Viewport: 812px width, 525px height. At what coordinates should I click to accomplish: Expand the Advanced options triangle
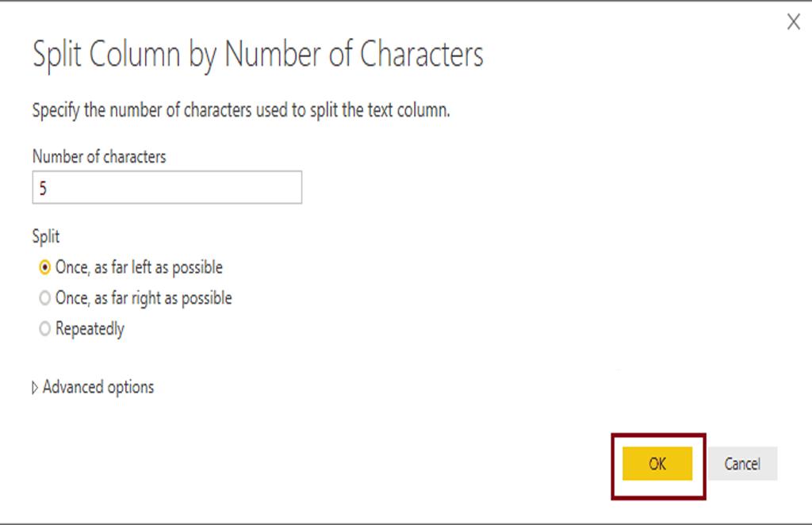35,388
